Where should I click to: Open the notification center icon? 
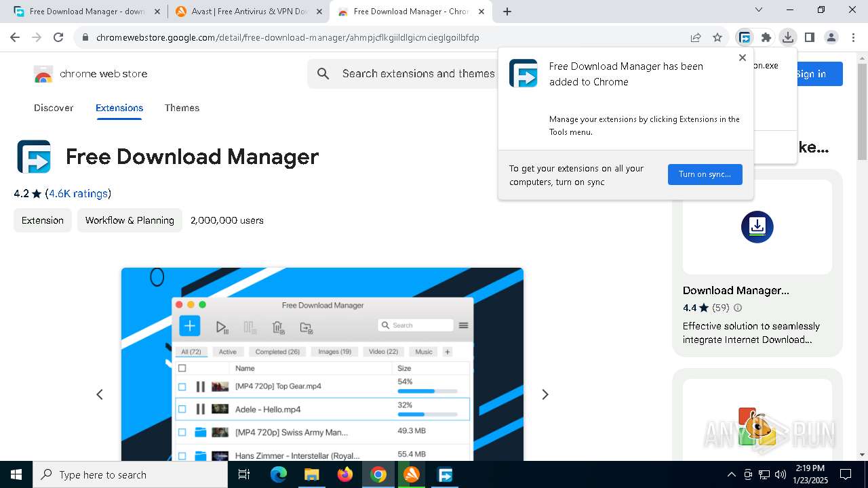846,474
